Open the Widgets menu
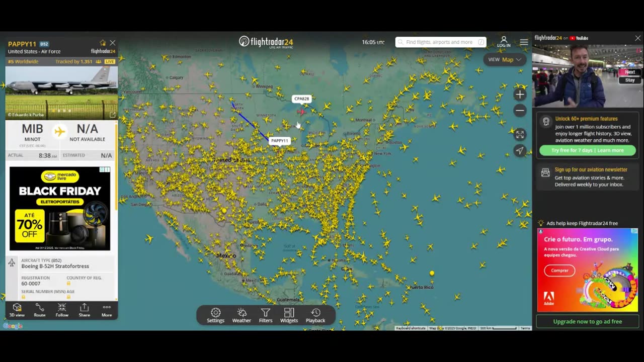The image size is (644, 362). [289, 315]
